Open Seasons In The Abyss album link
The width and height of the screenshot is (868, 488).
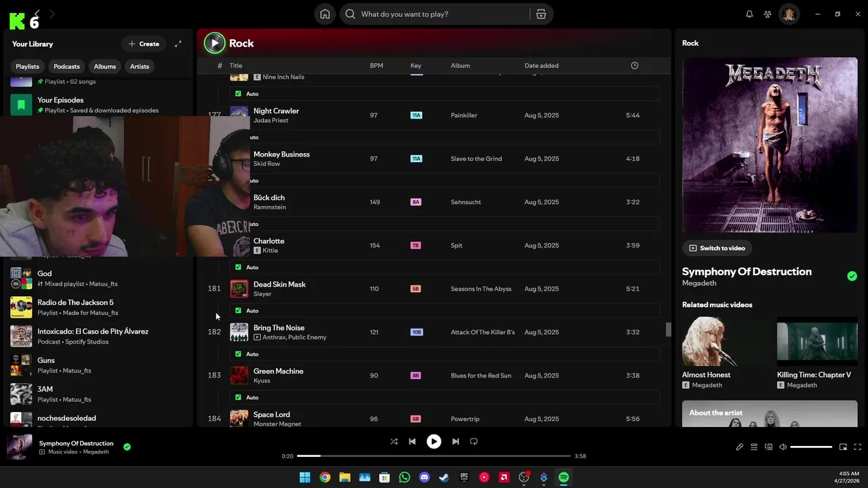(481, 289)
